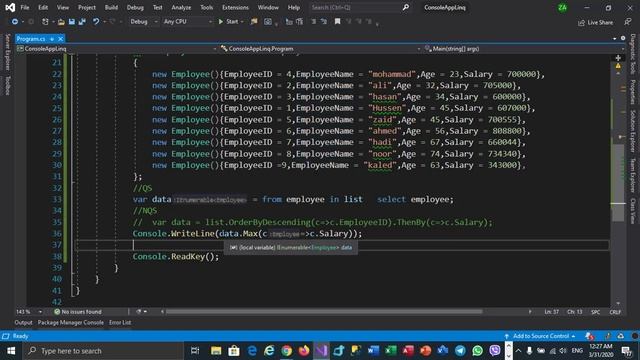Open the Extensions menu
Screen dimensions: 640x360
(235, 7)
